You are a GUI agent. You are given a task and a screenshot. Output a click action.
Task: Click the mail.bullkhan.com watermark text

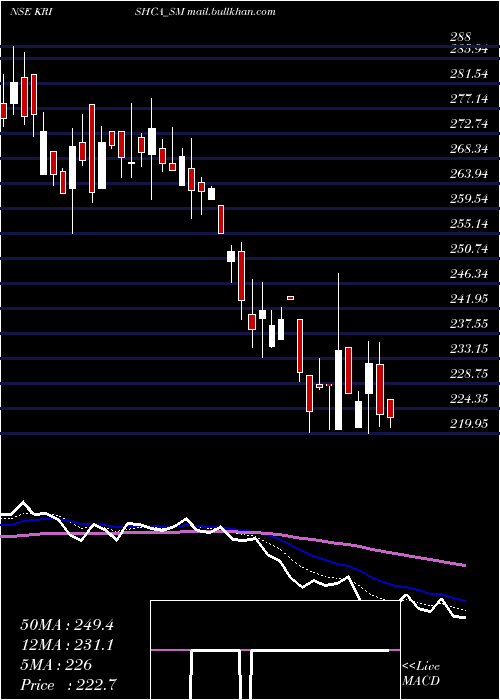231,12
